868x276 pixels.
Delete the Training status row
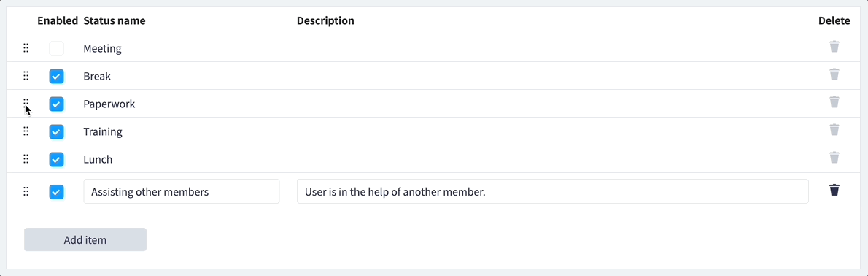pos(834,130)
